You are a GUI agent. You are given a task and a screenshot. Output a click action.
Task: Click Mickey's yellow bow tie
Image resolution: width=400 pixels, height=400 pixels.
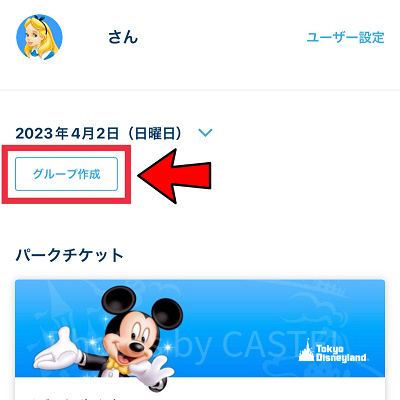click(x=118, y=366)
